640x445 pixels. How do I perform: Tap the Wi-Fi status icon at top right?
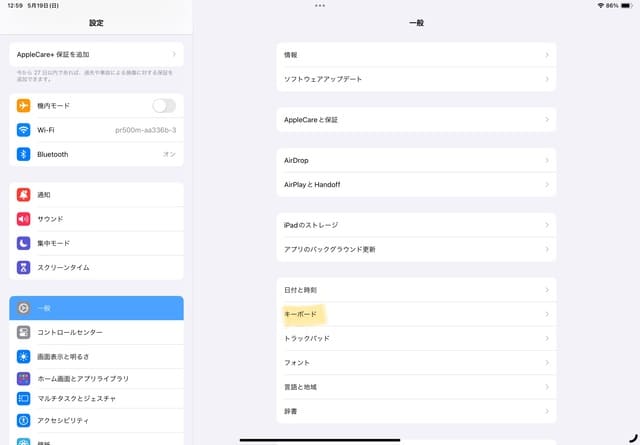click(x=601, y=6)
